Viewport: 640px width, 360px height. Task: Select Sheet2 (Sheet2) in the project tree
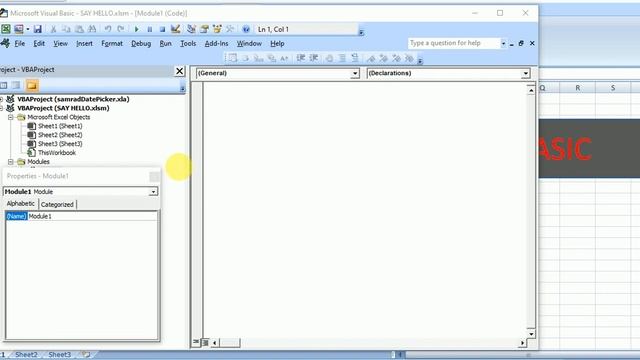[60, 135]
